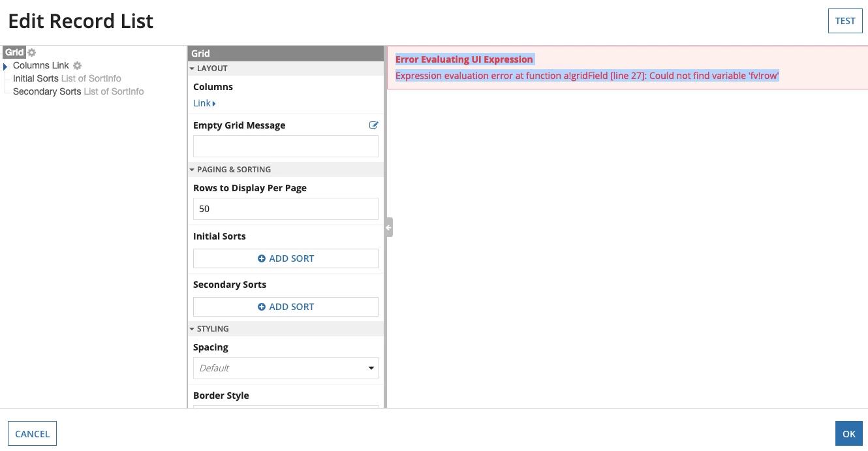Screen dimensions: 868x451
Task: Click the Grid panel header
Action: 286,54
